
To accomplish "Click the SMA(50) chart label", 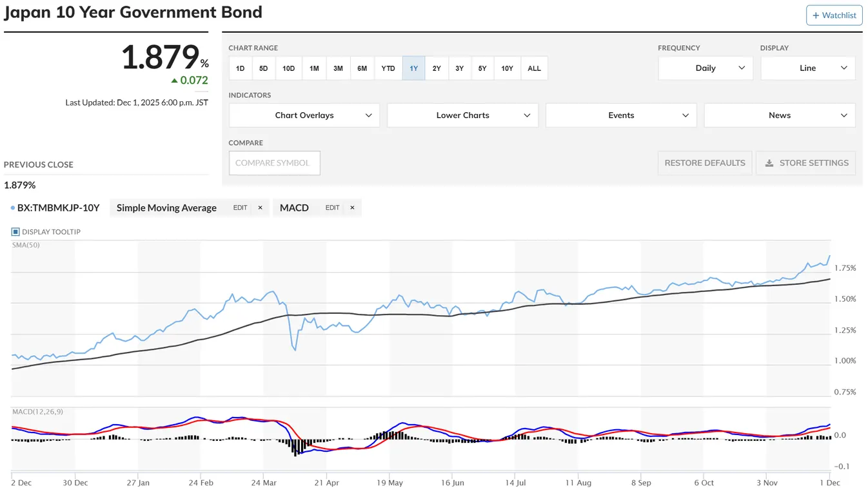I will (26, 245).
